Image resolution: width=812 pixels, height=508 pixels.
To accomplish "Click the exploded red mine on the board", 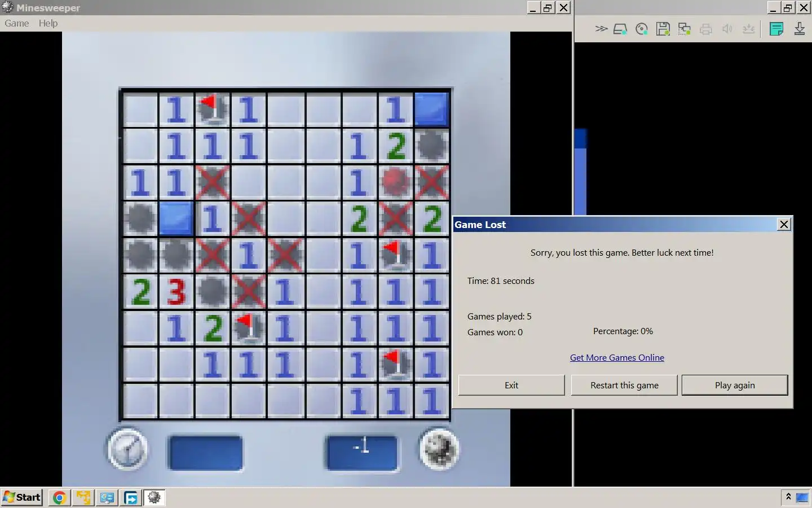I will point(395,182).
